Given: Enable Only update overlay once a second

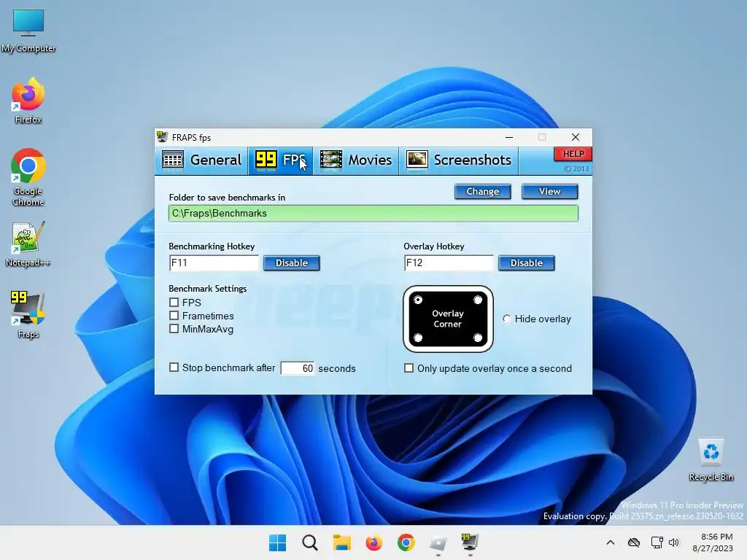Looking at the screenshot, I should pyautogui.click(x=409, y=368).
